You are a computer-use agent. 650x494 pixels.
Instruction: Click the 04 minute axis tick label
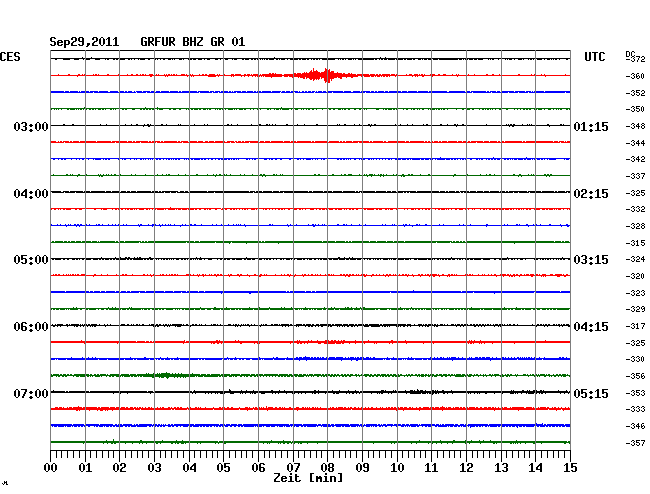pos(189,467)
